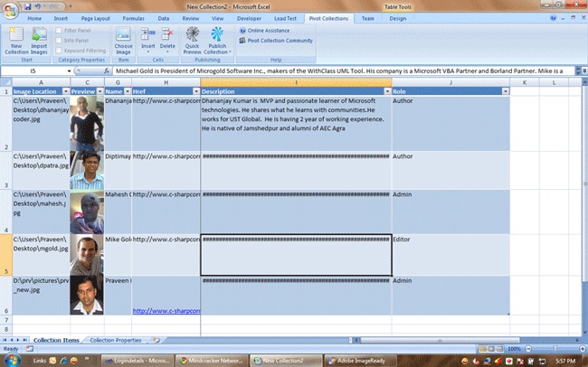Open Name column filter dropdown
The image size is (588, 367).
(x=128, y=91)
